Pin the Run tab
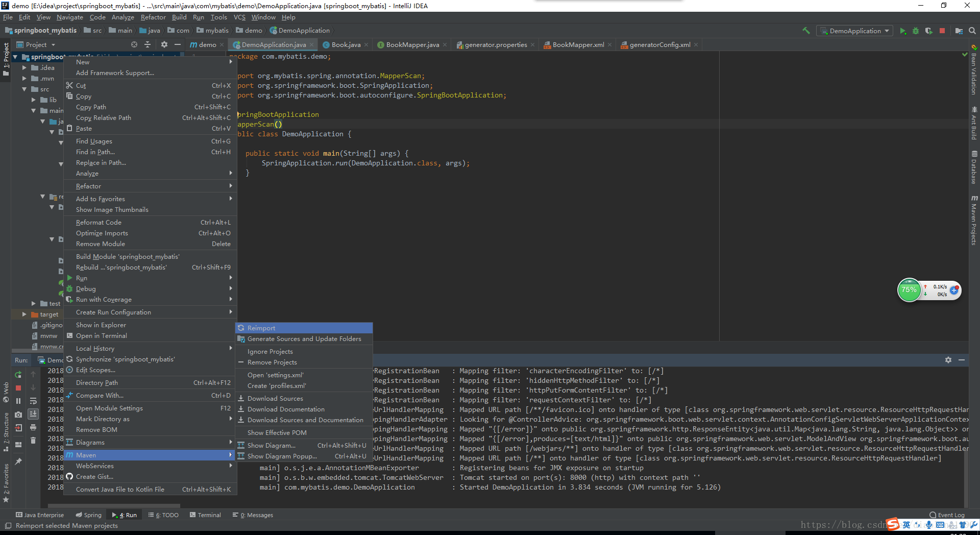 click(18, 461)
